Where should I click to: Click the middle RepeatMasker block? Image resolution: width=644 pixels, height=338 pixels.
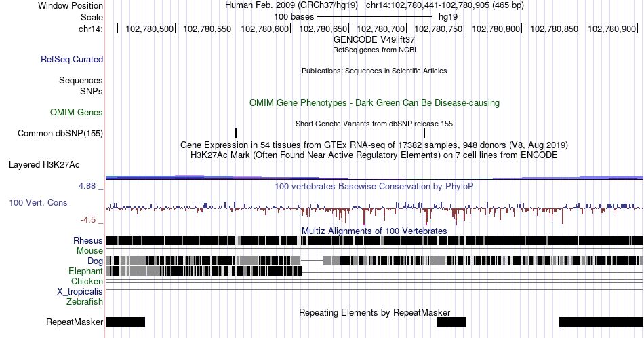coord(451,322)
